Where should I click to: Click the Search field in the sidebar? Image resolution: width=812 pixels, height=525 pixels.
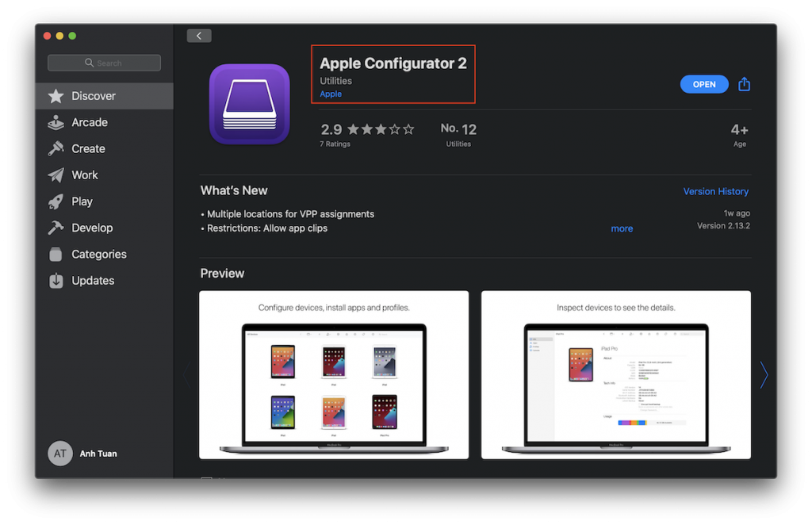(x=104, y=62)
